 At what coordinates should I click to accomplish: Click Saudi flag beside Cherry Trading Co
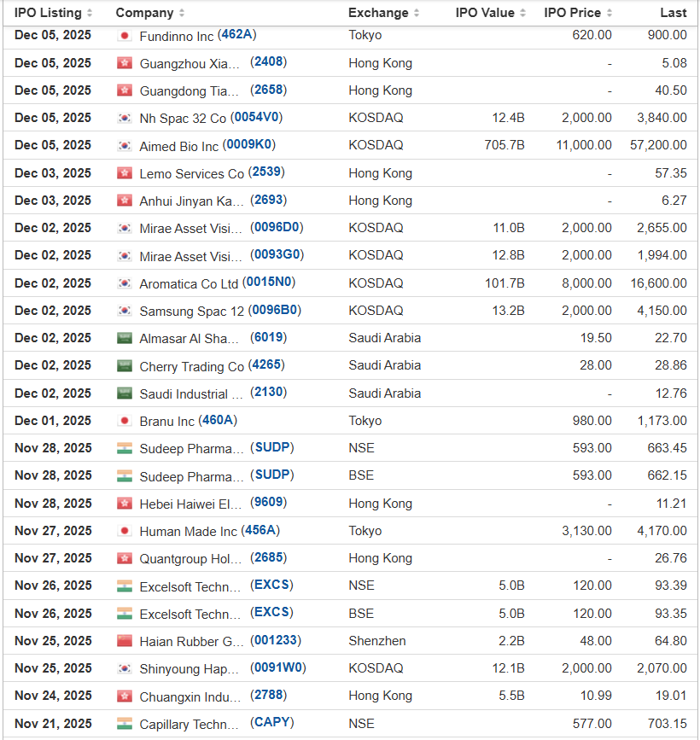[x=125, y=366]
